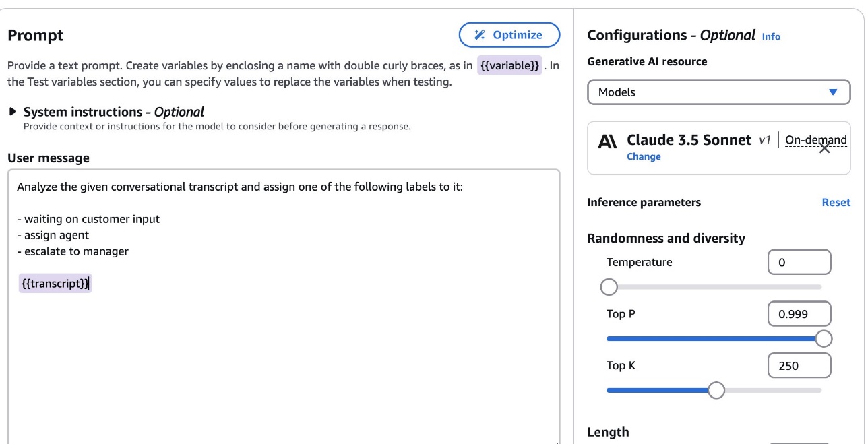Click the Top K value field
868x444 pixels.
[799, 366]
